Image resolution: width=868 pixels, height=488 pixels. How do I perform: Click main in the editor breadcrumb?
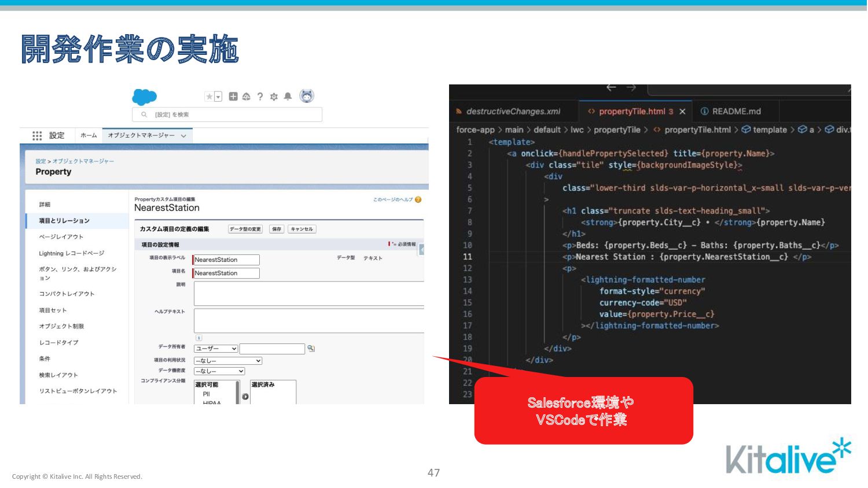click(514, 130)
